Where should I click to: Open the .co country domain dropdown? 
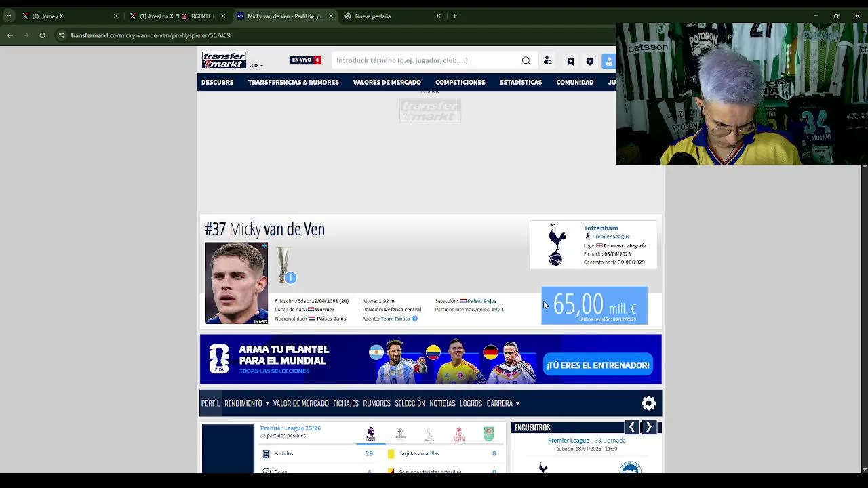pyautogui.click(x=256, y=65)
